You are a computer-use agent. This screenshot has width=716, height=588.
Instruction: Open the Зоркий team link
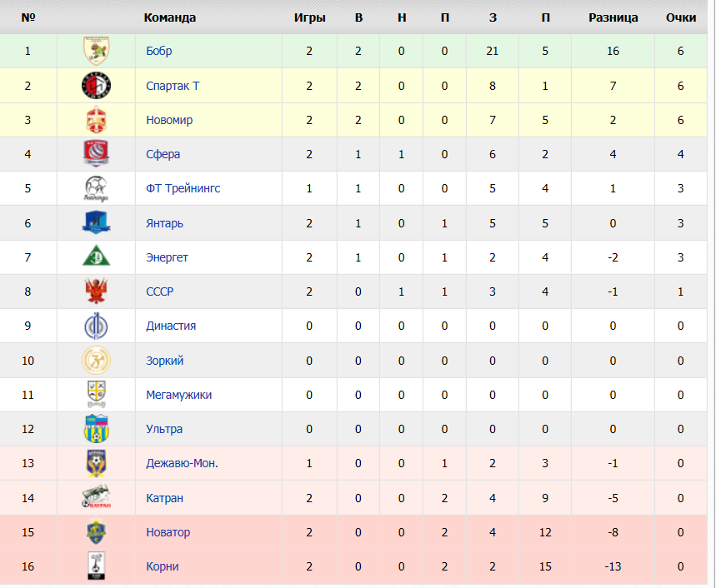(165, 361)
